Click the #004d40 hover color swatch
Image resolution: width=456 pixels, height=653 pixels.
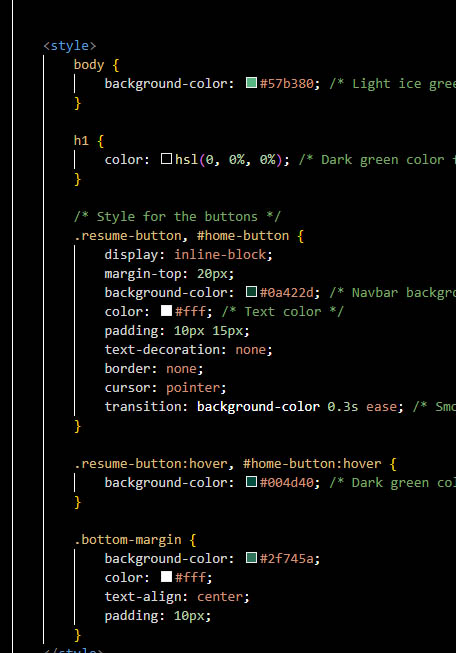(251, 481)
